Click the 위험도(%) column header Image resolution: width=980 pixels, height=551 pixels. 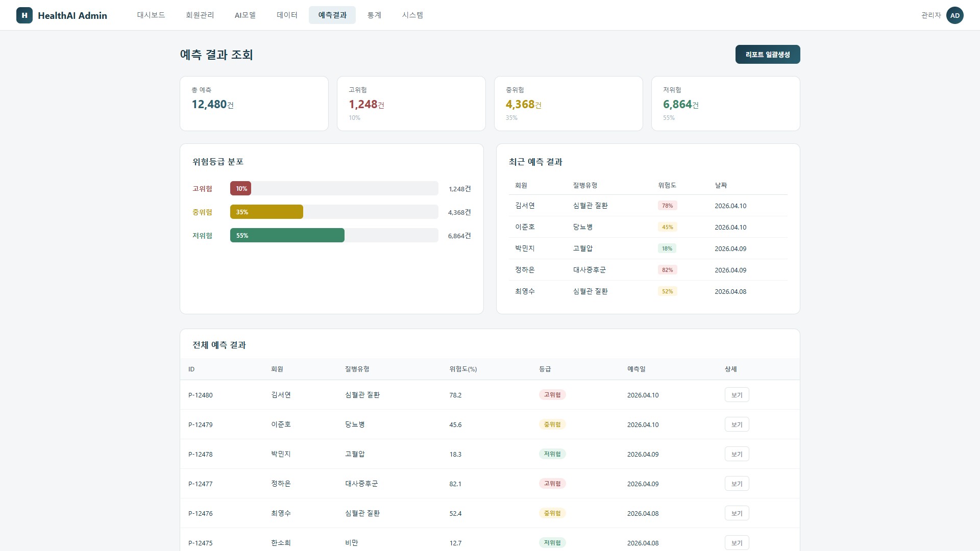[463, 369]
